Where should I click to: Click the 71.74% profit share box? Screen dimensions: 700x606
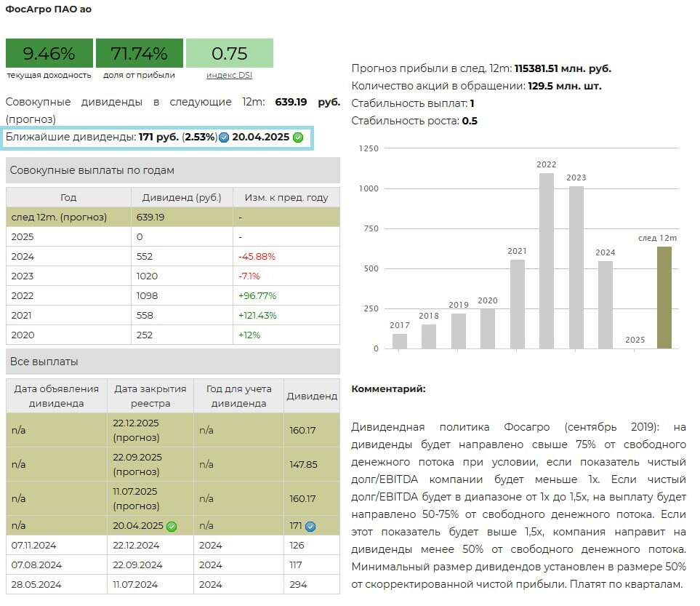139,53
